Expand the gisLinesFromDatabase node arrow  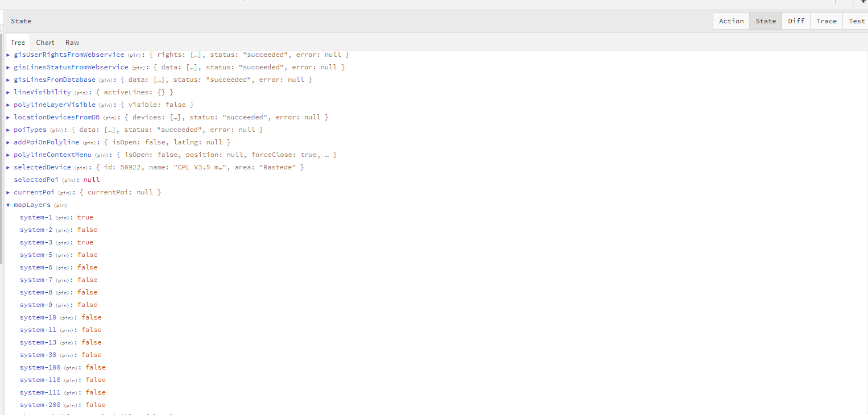point(8,80)
